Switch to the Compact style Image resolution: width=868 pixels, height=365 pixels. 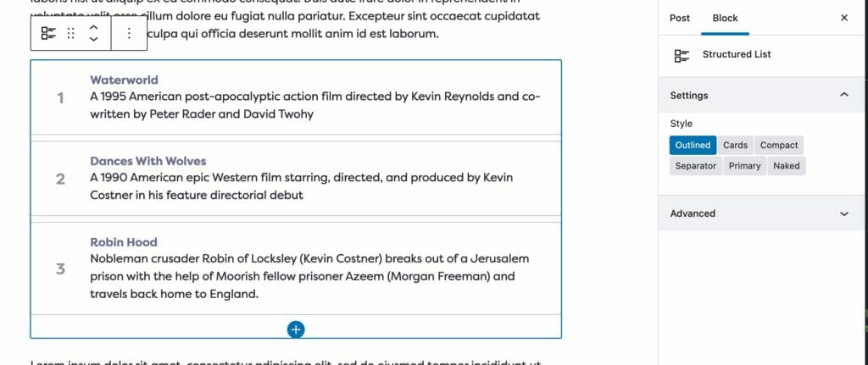click(x=778, y=145)
